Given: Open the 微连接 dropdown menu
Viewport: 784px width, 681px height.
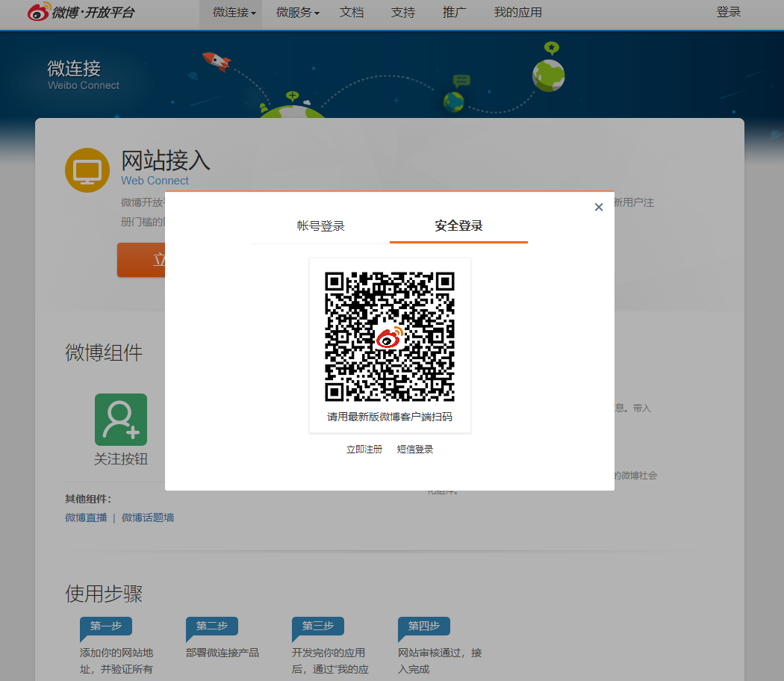Looking at the screenshot, I should (x=234, y=13).
